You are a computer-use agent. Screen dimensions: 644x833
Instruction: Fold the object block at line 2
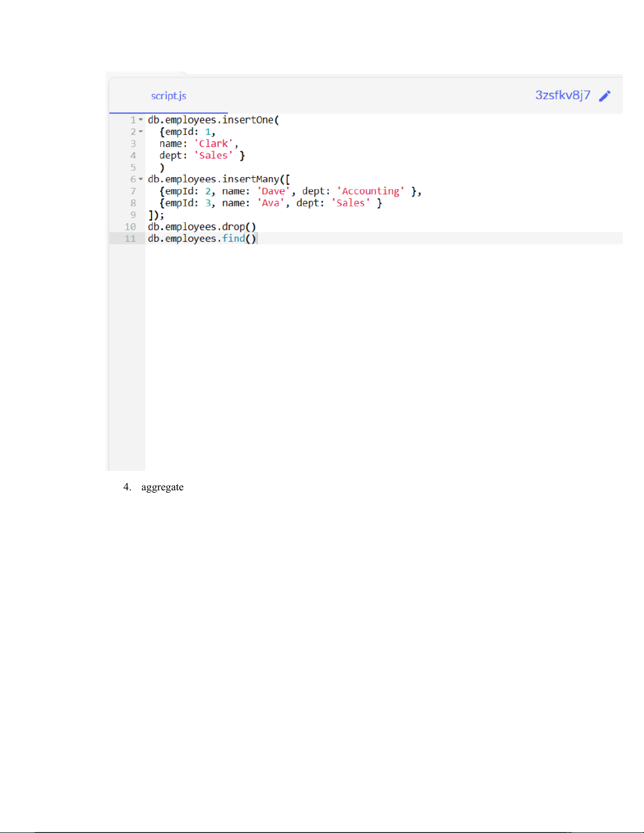pos(141,132)
